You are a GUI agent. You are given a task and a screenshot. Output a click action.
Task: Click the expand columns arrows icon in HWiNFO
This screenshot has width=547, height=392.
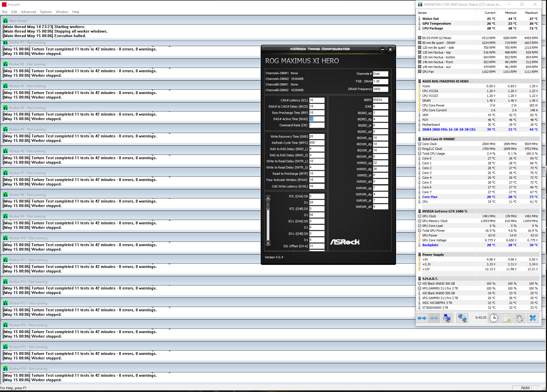tap(422, 318)
